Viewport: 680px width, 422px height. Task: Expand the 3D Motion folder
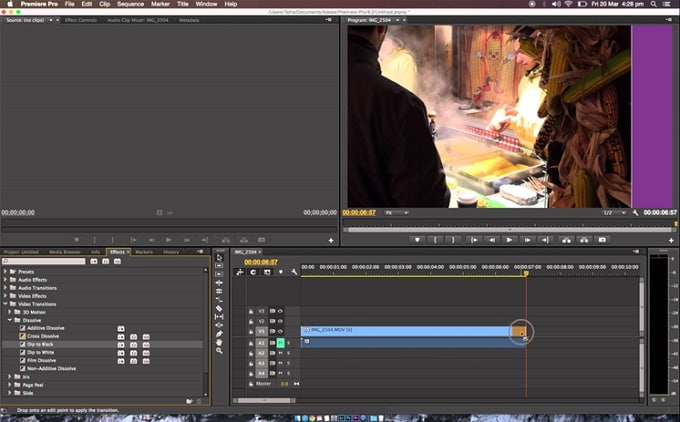click(x=10, y=312)
